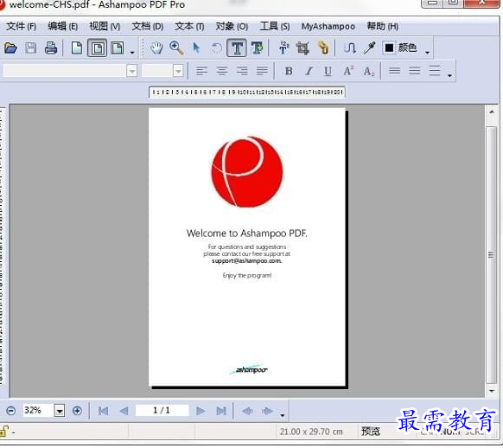Screen dimensions: 503x448
Task: Open the 文档 (D) menu
Action: (147, 26)
